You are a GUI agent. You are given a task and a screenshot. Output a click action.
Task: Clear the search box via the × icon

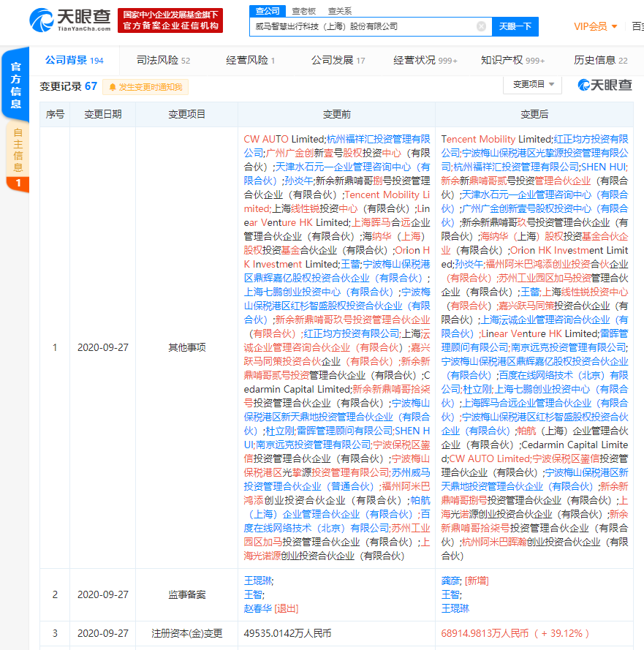[x=481, y=26]
